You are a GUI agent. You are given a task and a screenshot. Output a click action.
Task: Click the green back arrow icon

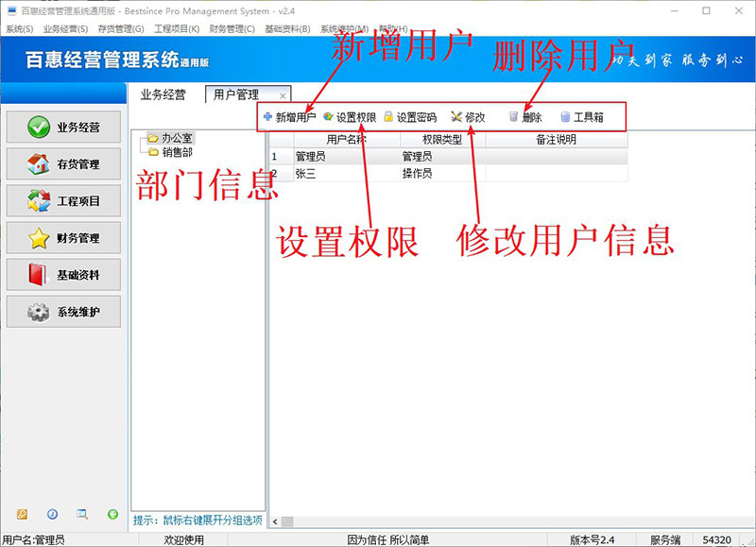tap(112, 514)
